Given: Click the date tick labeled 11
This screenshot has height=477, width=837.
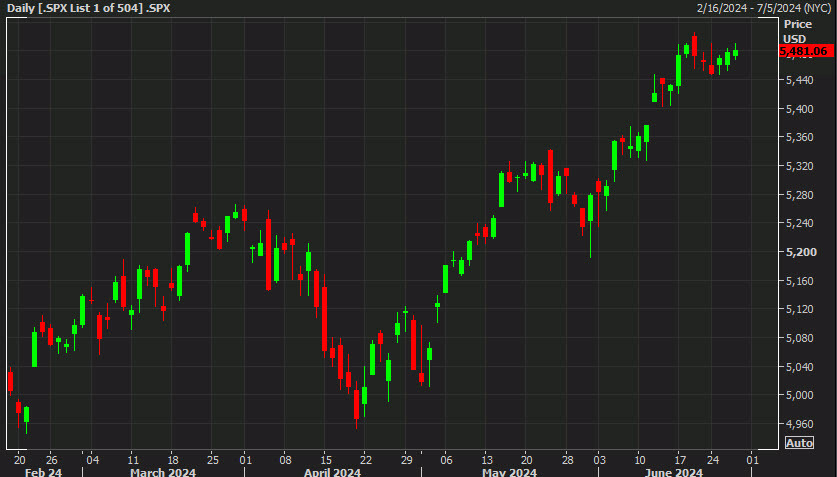Looking at the screenshot, I should point(133,459).
